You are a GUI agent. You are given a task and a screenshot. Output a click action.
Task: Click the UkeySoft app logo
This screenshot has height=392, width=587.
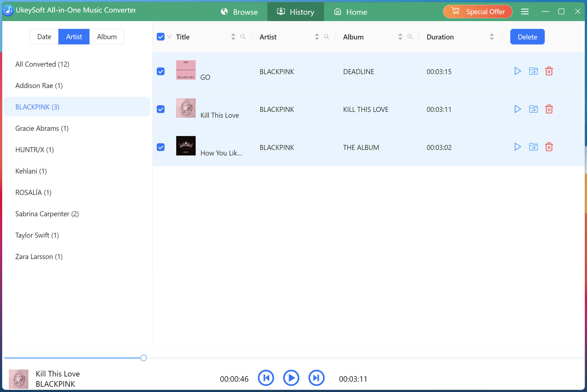coord(8,11)
